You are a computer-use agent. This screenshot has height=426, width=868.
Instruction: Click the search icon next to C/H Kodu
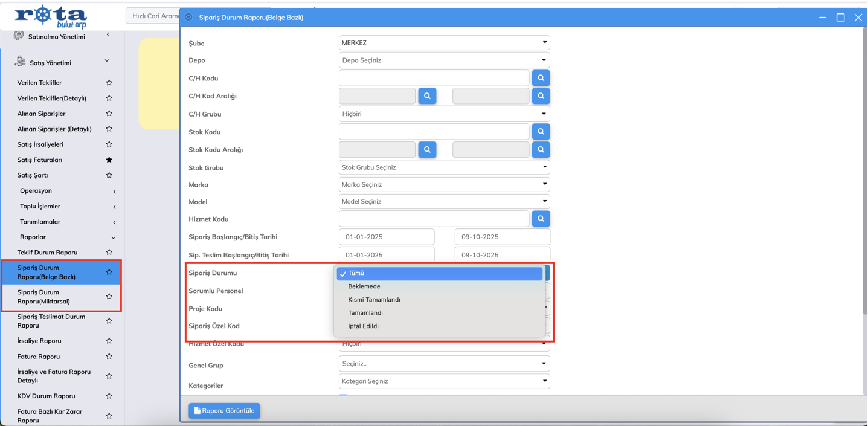coord(541,78)
